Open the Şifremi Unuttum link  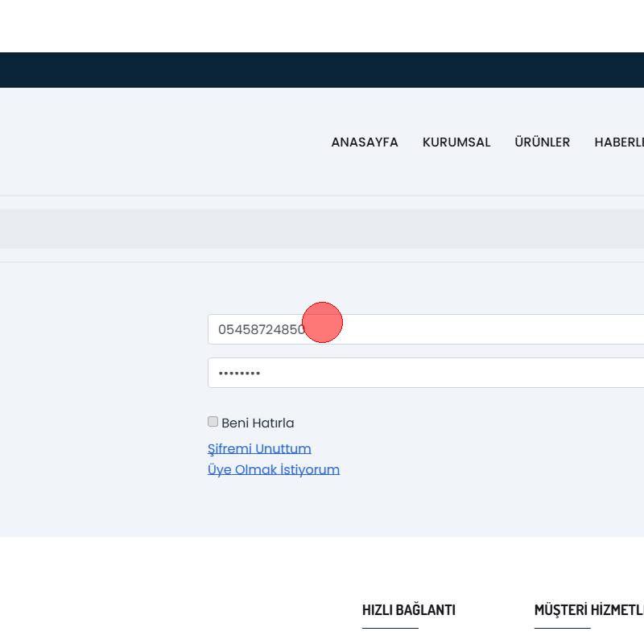[x=259, y=448]
